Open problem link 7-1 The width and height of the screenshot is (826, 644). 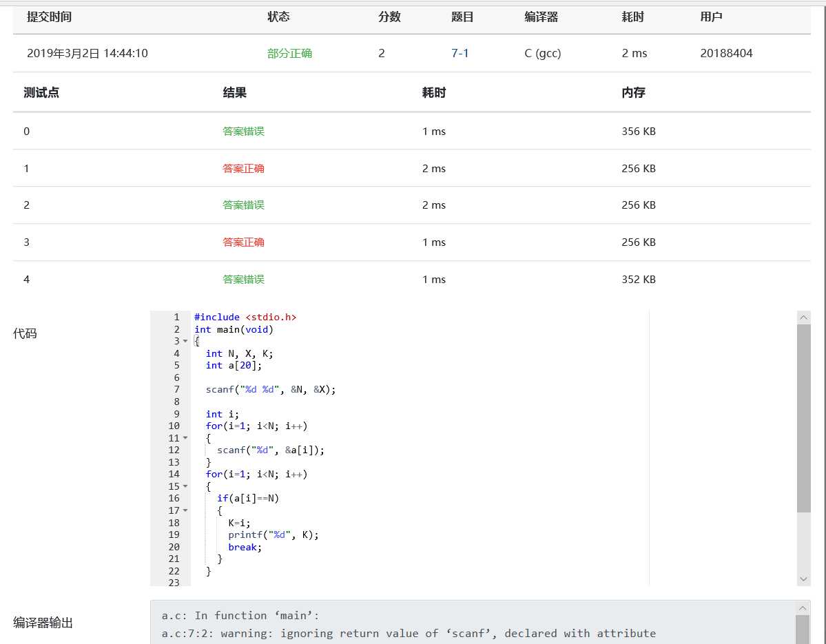coord(460,53)
